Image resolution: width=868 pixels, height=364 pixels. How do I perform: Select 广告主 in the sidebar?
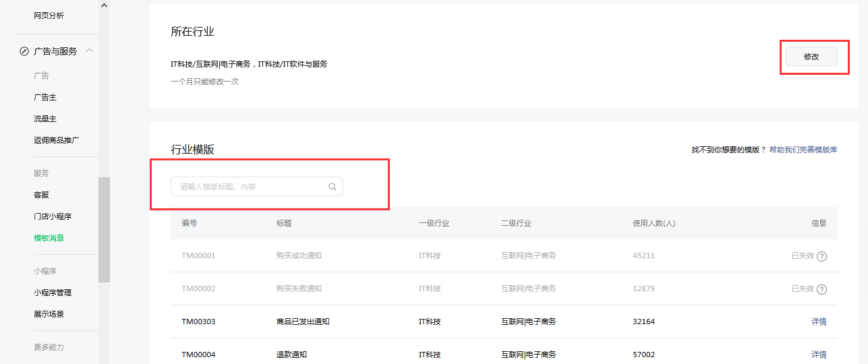tap(45, 98)
